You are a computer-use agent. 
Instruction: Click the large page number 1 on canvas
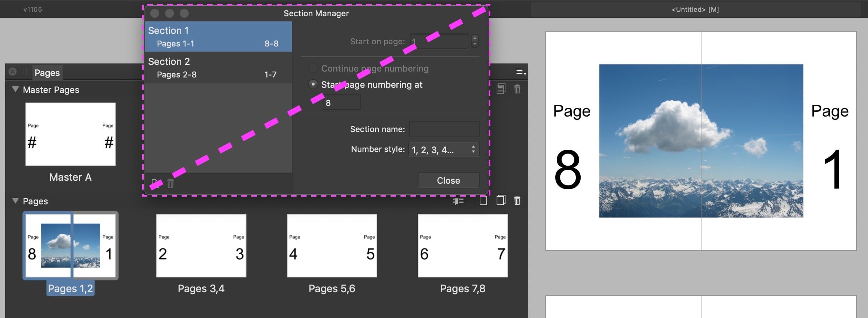[833, 170]
